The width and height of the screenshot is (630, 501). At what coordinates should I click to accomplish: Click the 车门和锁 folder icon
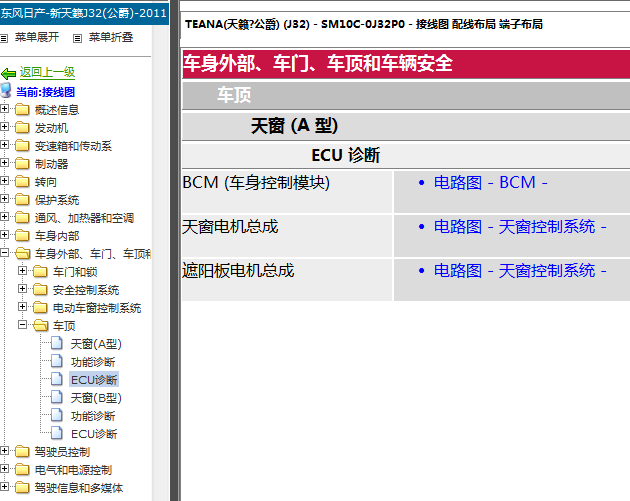tap(40, 272)
